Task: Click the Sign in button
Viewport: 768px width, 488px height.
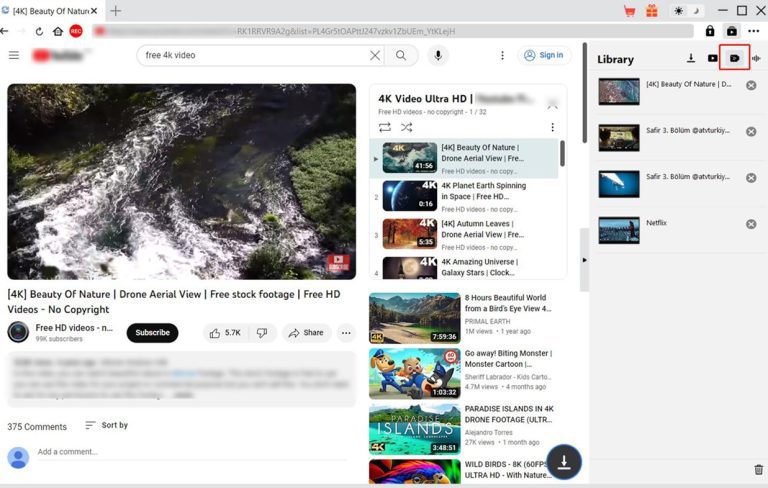Action: pos(544,55)
